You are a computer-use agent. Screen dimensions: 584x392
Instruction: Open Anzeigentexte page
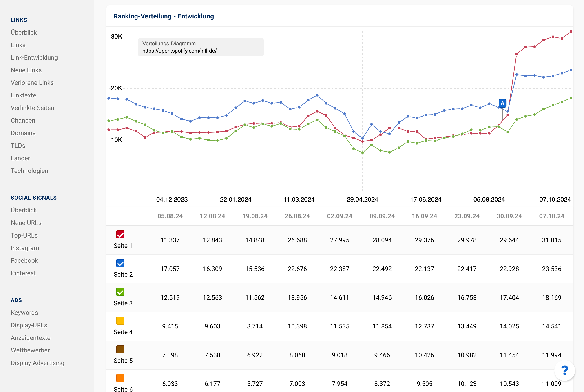pos(31,338)
